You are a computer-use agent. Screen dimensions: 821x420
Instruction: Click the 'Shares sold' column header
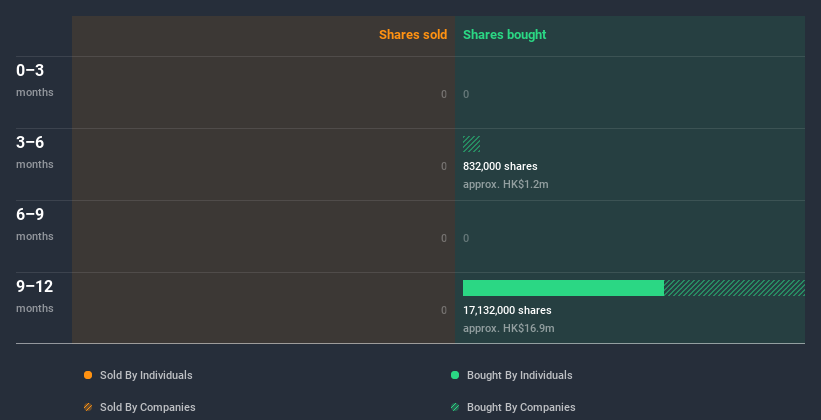tap(413, 35)
